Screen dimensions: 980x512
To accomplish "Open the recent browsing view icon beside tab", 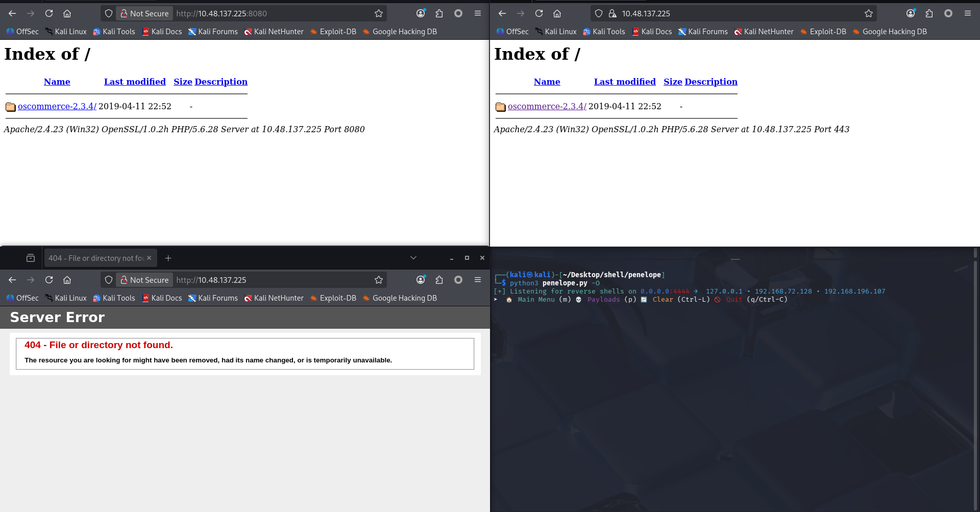I will click(31, 258).
